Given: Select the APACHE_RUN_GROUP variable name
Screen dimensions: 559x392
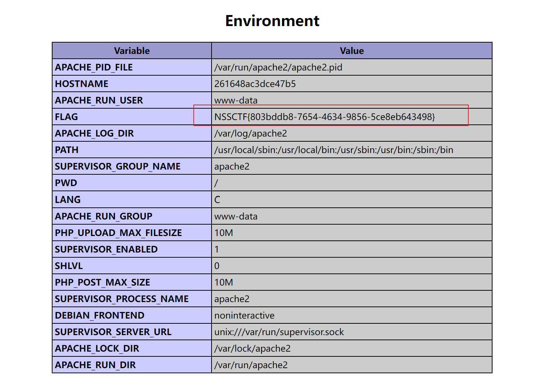Looking at the screenshot, I should [x=104, y=217].
